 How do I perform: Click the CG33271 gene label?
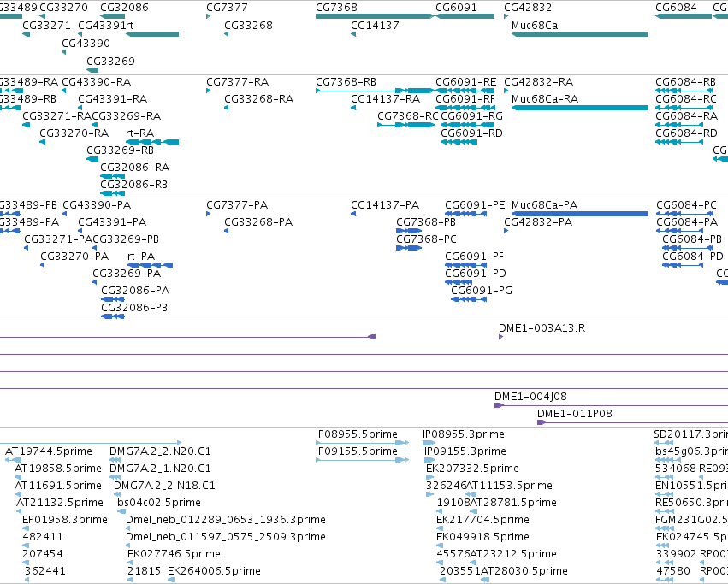click(46, 26)
